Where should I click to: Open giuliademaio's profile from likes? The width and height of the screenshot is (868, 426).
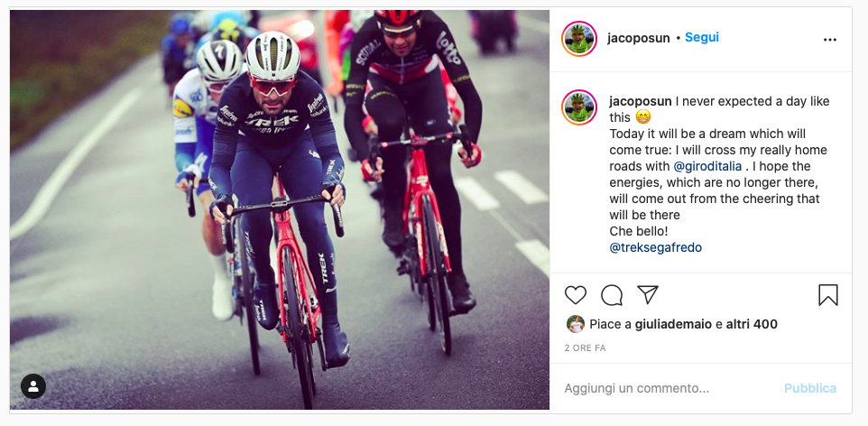[x=673, y=324]
